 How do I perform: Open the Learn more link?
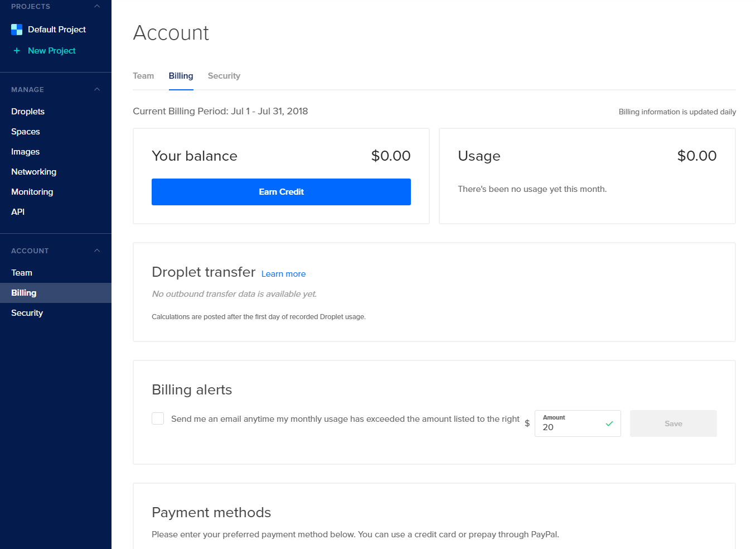click(x=283, y=274)
